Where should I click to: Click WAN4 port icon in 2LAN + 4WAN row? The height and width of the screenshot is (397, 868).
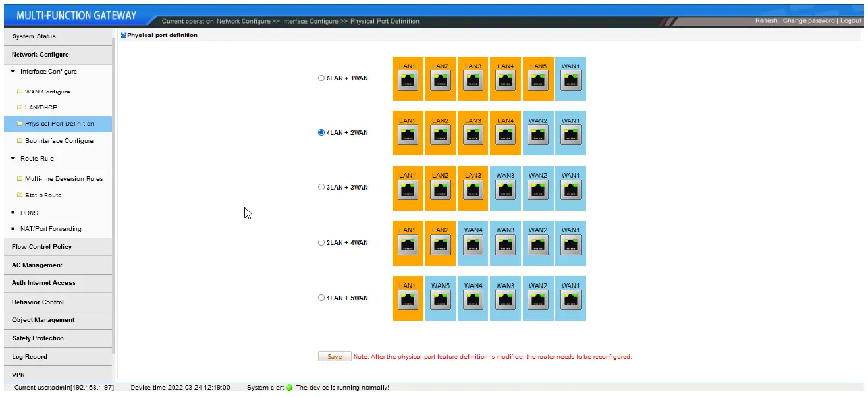coord(473,245)
